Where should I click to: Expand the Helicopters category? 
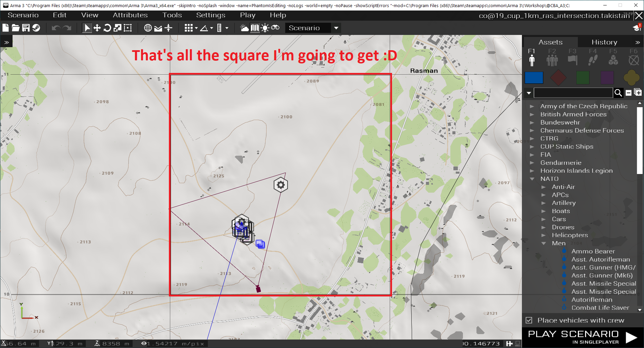[x=544, y=235]
